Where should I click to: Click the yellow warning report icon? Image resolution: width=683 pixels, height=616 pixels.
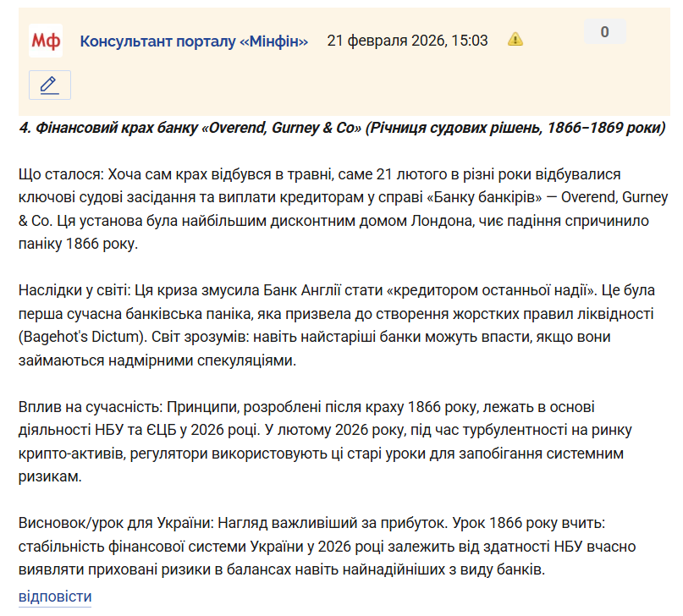pos(515,39)
